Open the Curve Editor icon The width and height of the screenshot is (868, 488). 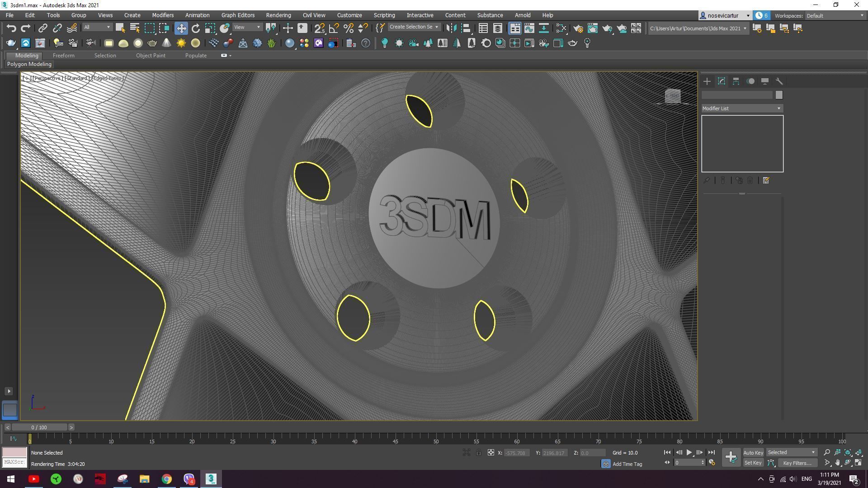[x=529, y=28]
